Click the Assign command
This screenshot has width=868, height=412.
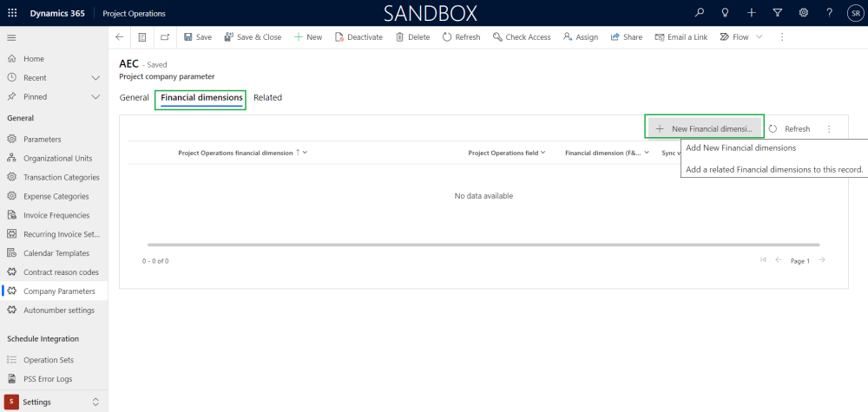pos(580,37)
